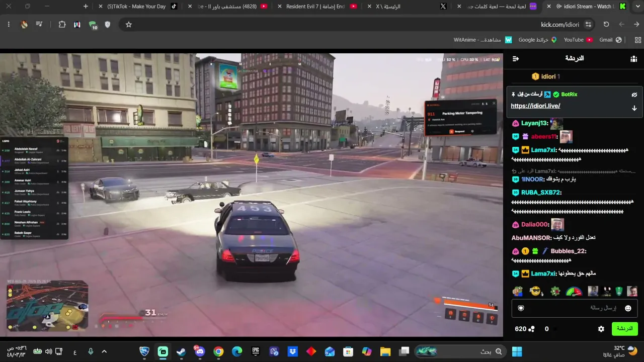644x362 pixels.
Task: Open the browser three-dot menu
Action: point(9,25)
